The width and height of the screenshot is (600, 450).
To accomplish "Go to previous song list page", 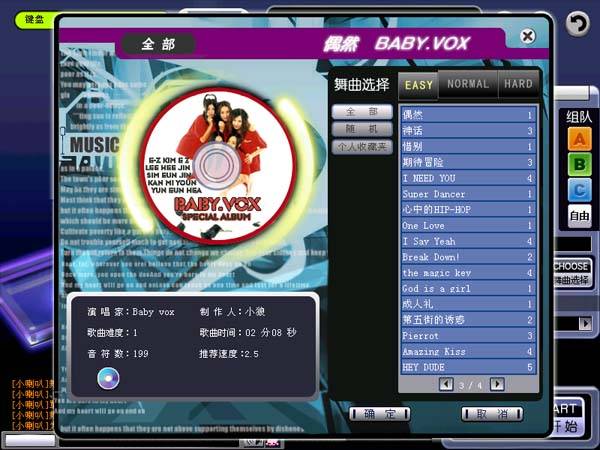I will click(446, 384).
